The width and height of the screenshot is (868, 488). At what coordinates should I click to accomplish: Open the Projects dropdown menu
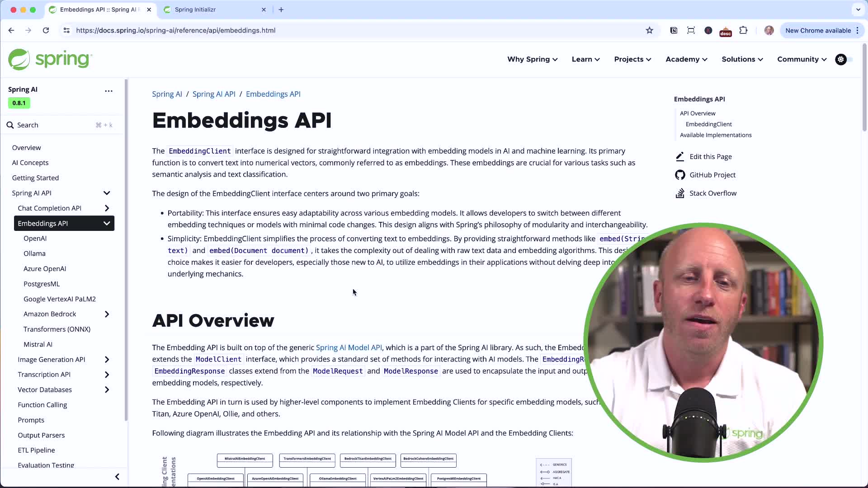tap(632, 59)
